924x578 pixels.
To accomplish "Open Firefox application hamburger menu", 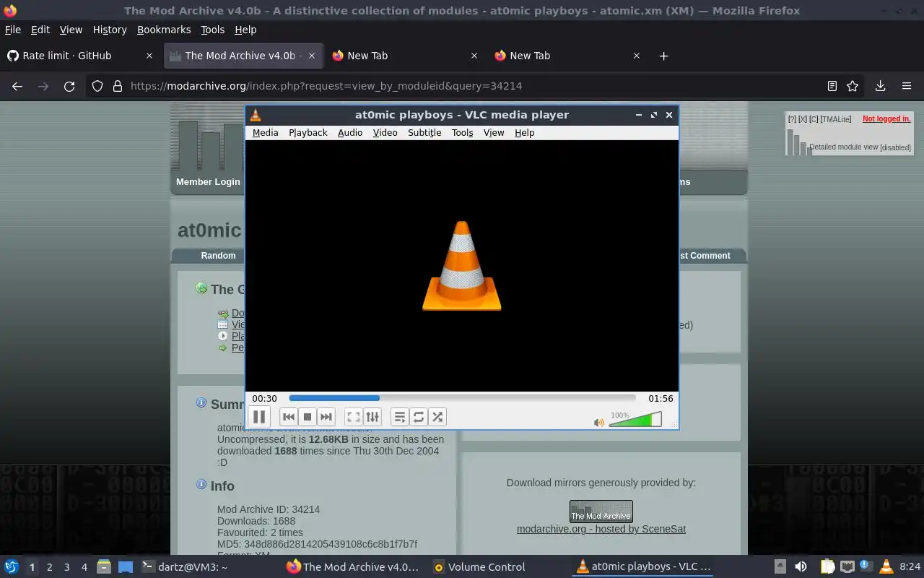I will [x=907, y=86].
